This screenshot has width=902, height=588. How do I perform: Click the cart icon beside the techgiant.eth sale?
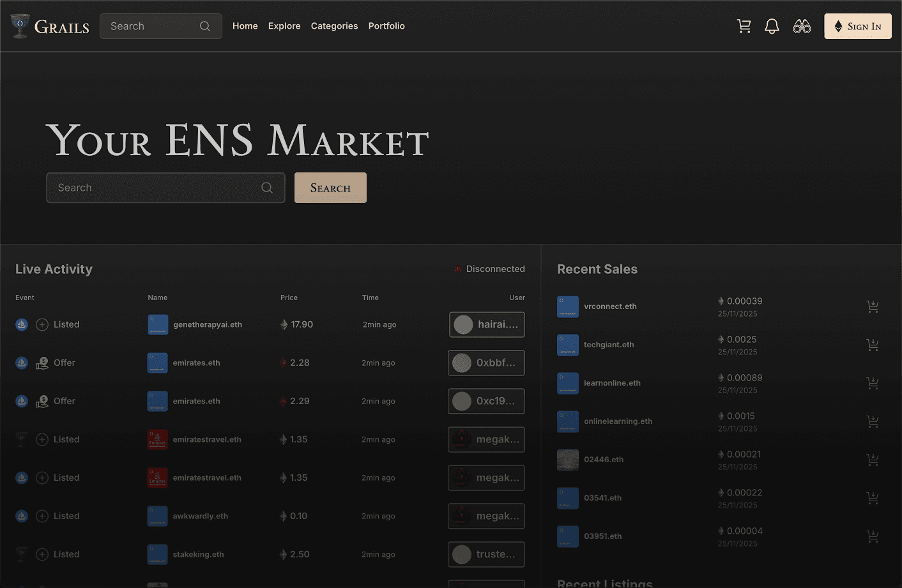pos(873,345)
